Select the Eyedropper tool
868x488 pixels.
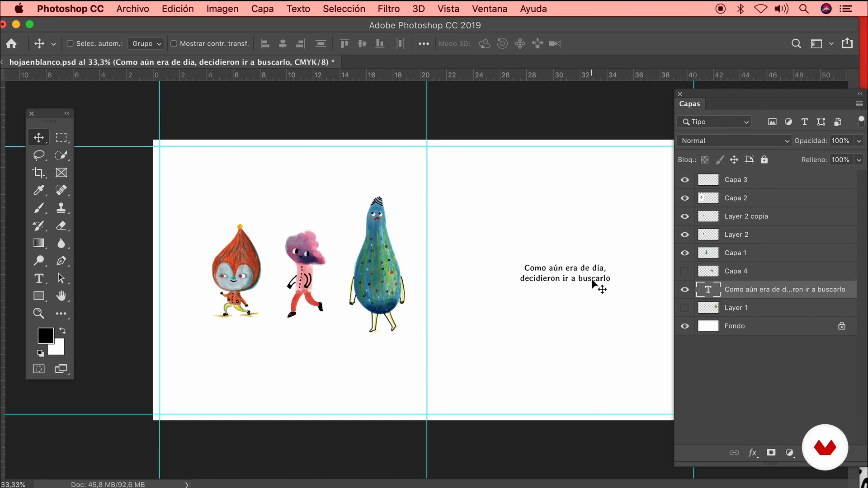(x=39, y=190)
